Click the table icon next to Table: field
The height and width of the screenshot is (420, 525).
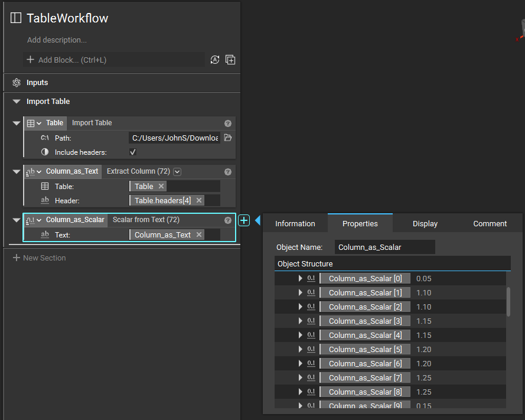click(x=45, y=186)
